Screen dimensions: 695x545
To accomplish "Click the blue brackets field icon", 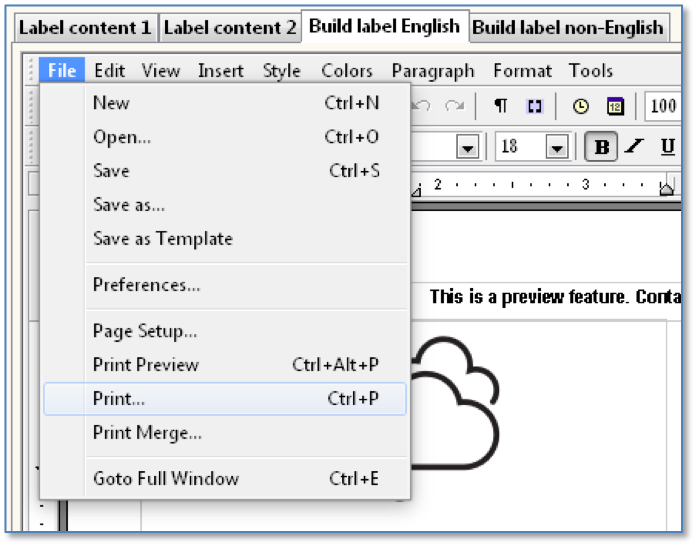I will [534, 106].
